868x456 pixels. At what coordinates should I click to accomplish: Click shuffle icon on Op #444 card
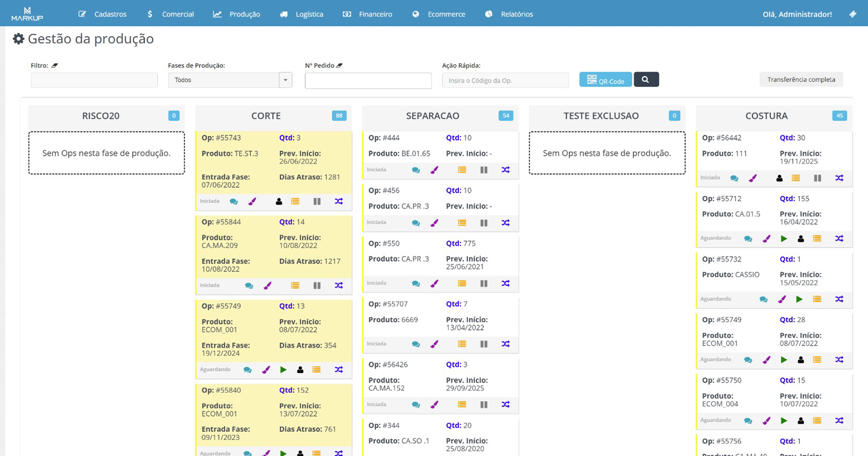tap(505, 170)
